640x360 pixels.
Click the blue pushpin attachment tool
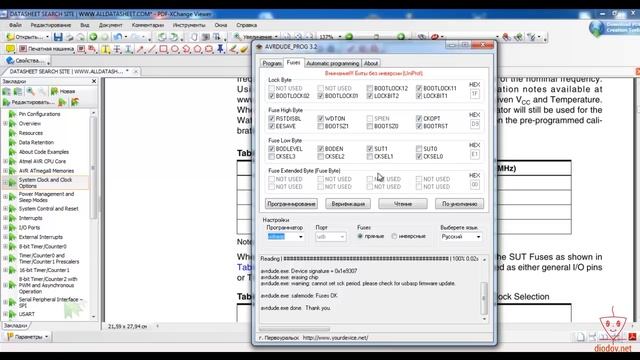(x=220, y=49)
